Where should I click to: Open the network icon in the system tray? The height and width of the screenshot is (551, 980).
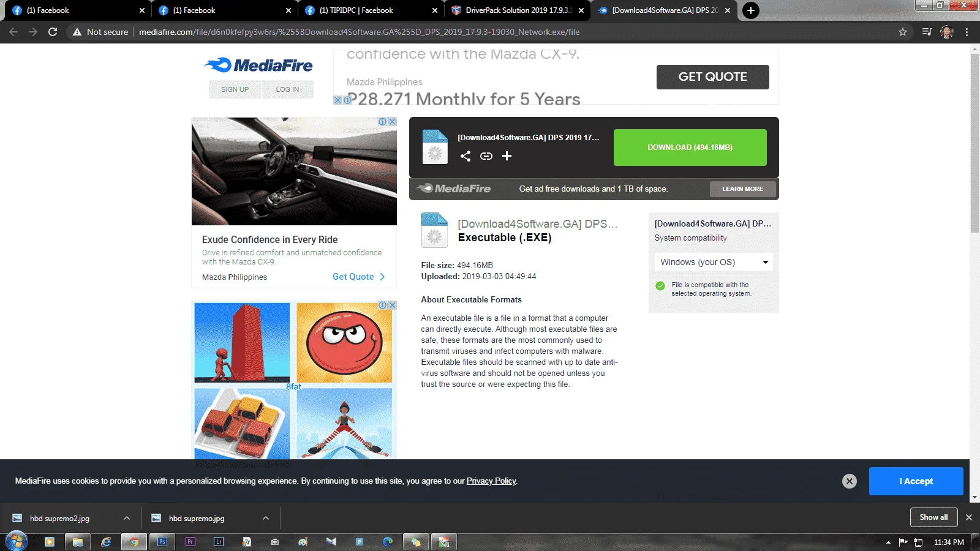click(918, 542)
